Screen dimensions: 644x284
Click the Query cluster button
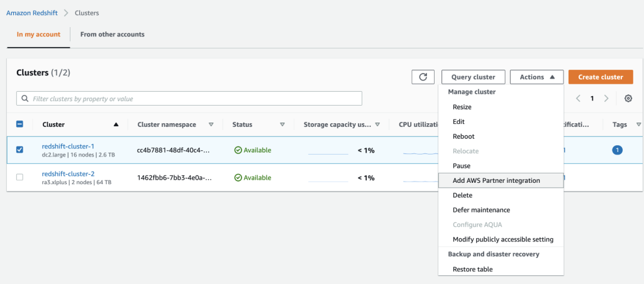473,77
